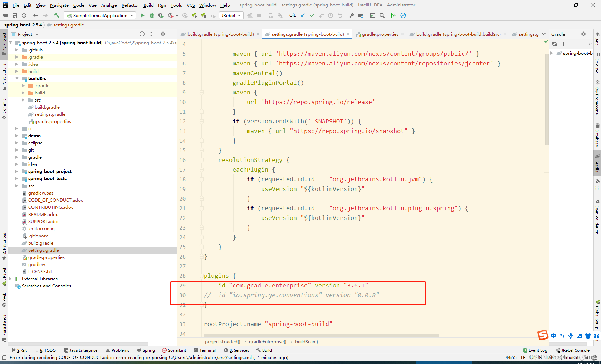The height and width of the screenshot is (364, 601).
Task: Open the JRebel Console button
Action: coord(572,350)
